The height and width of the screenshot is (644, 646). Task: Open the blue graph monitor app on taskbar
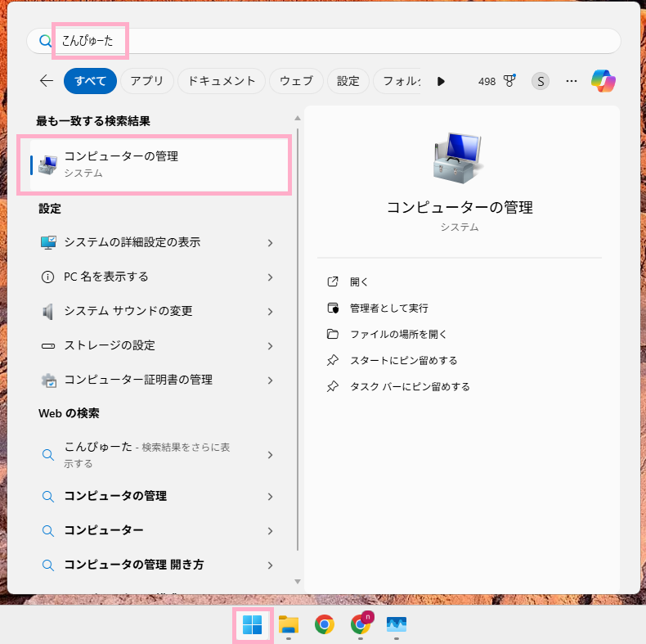pyautogui.click(x=397, y=624)
